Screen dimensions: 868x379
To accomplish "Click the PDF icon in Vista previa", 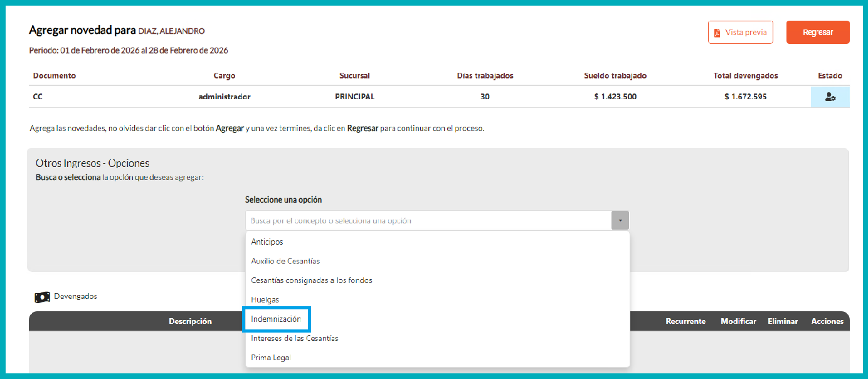I will [717, 33].
